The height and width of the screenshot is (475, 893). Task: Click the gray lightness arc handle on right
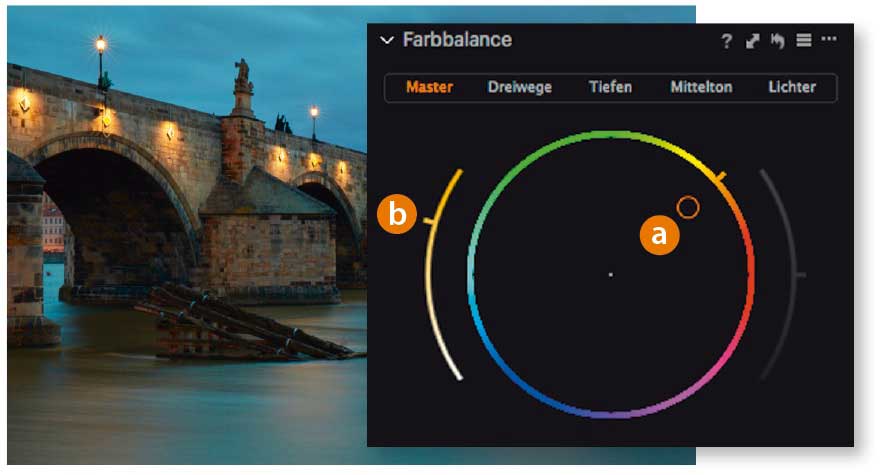click(x=800, y=275)
